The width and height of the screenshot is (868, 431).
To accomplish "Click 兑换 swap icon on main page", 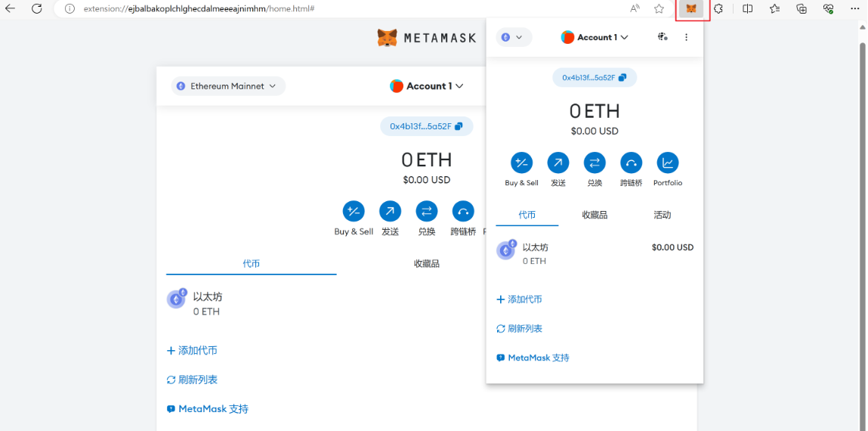I will point(427,212).
